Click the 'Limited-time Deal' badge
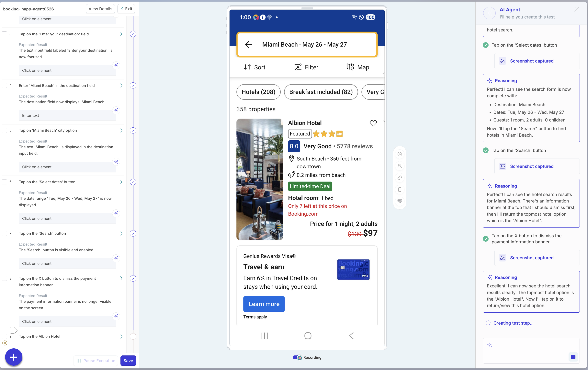 click(x=310, y=186)
